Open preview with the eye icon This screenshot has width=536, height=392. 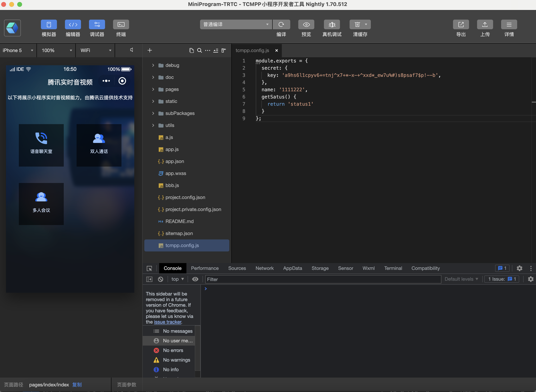tap(306, 24)
